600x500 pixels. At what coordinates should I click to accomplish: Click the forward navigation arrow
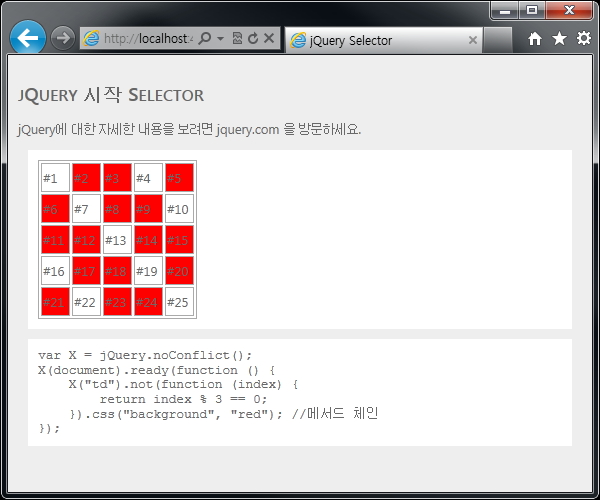click(63, 38)
